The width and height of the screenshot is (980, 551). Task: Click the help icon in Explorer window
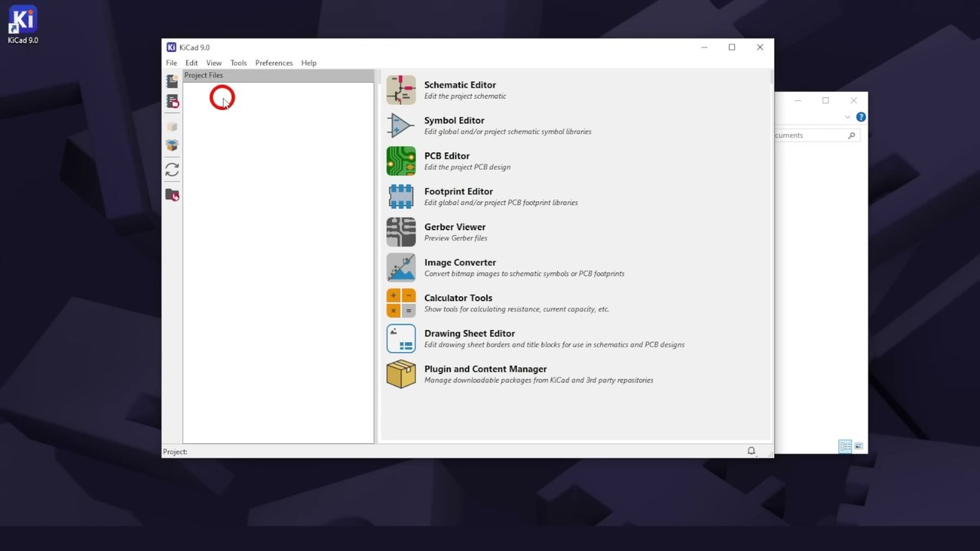click(861, 117)
